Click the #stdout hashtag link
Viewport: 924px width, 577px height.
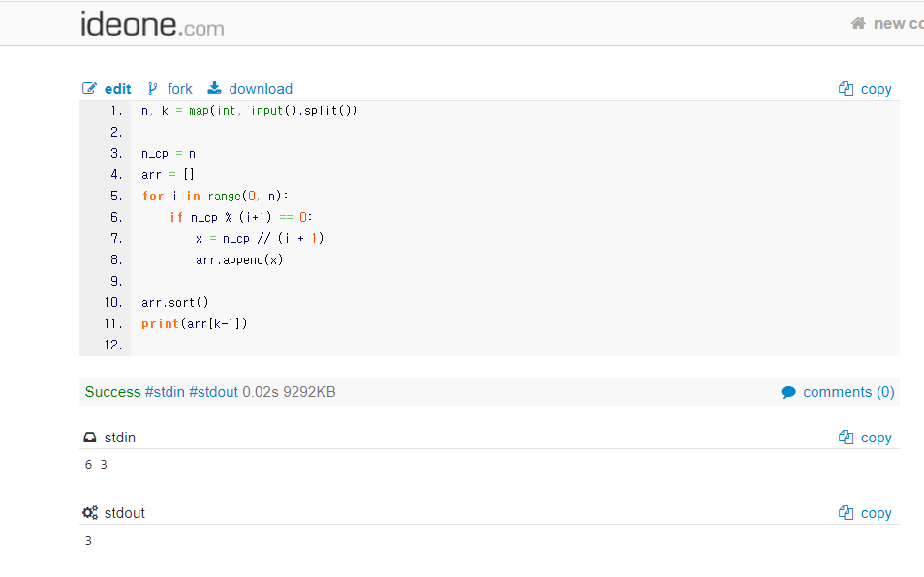coord(213,392)
